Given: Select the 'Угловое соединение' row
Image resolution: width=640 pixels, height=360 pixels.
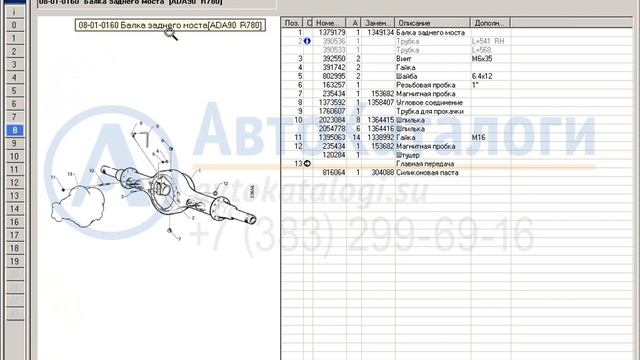Looking at the screenshot, I should pos(429,102).
